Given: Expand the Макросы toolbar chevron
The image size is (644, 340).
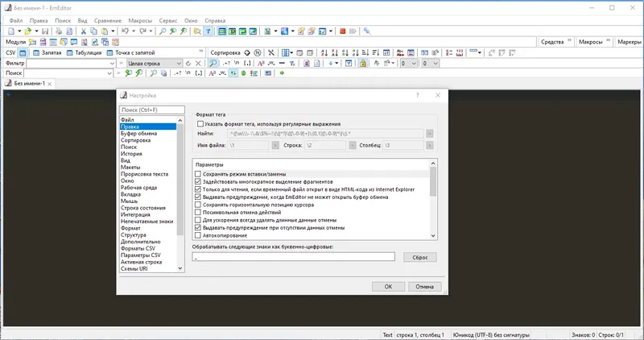Looking at the screenshot, I should [x=609, y=40].
